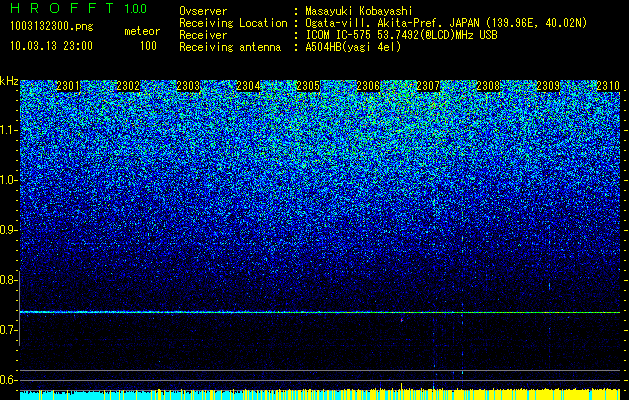Click the 2305 time marker
The width and height of the screenshot is (629, 400).
pos(308,86)
